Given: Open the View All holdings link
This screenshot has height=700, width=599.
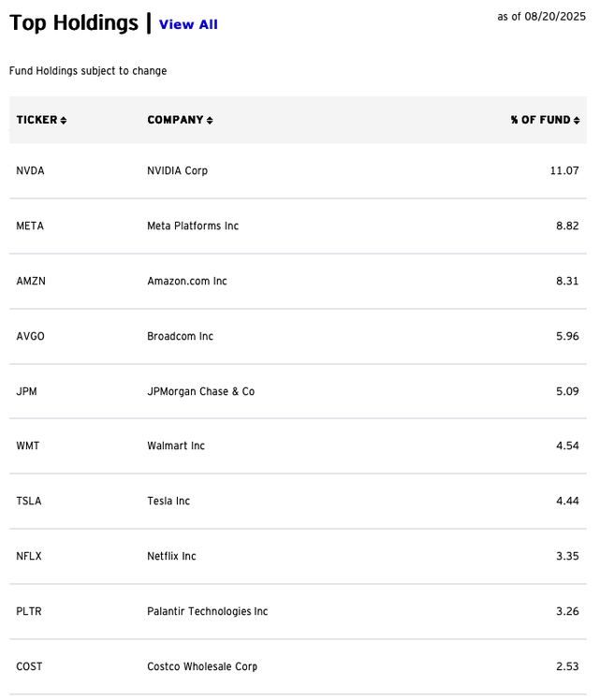Looking at the screenshot, I should tap(188, 24).
